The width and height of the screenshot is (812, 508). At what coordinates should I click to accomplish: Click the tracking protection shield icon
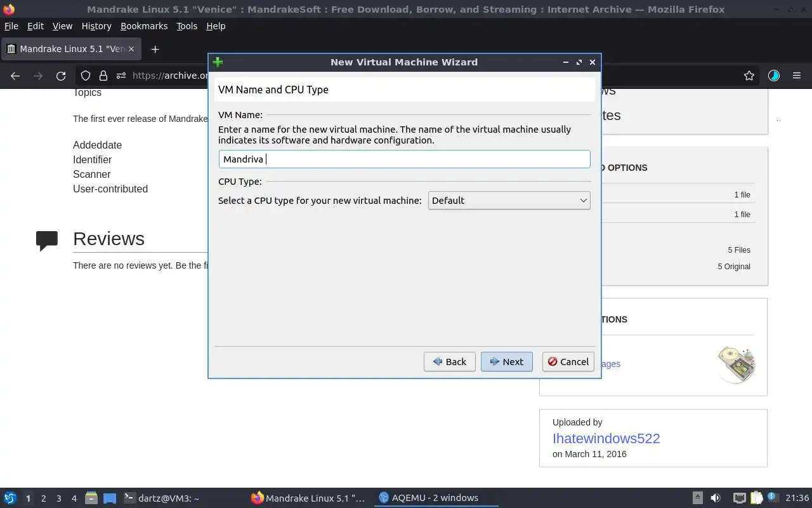click(86, 76)
